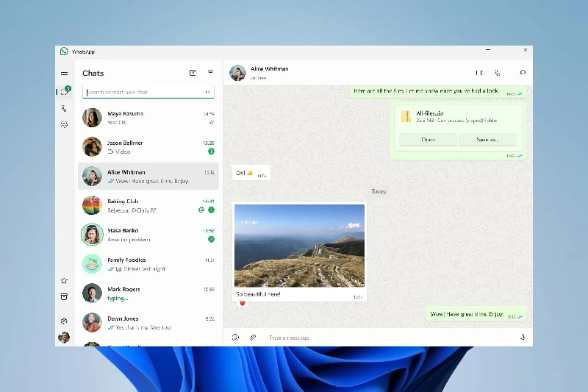Close the WhatsApp window
The height and width of the screenshot is (392, 588).
click(x=526, y=49)
